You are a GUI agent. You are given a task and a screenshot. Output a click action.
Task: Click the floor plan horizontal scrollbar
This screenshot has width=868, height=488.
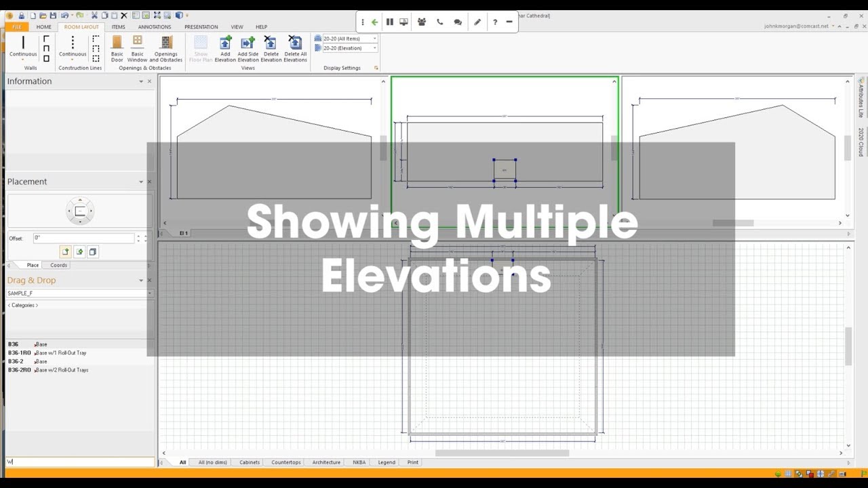[502, 453]
